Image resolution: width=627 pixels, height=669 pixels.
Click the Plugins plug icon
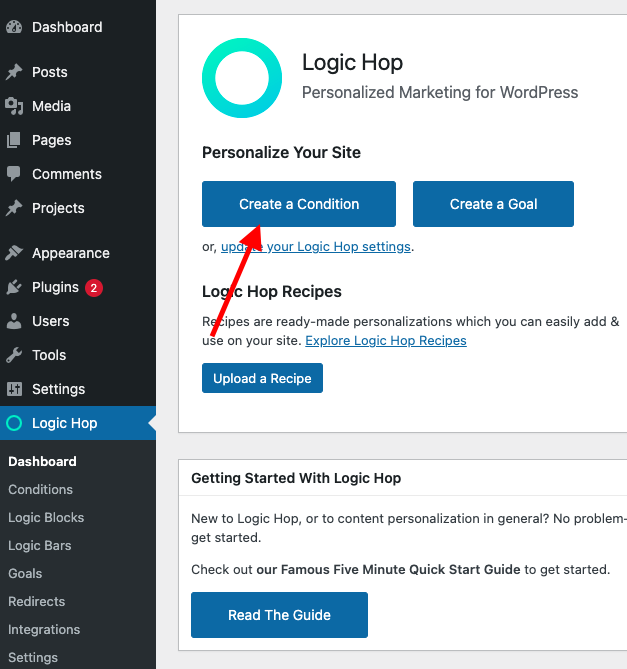pyautogui.click(x=14, y=287)
